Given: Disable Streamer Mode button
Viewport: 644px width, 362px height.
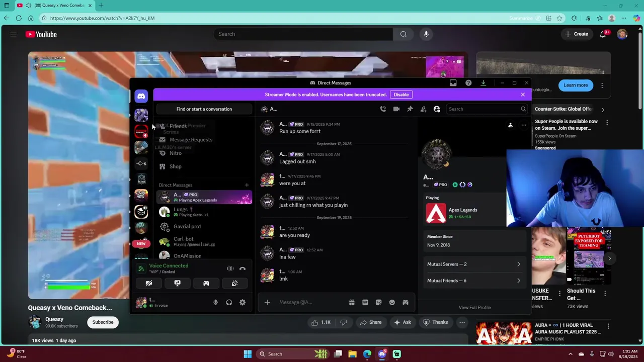Looking at the screenshot, I should pyautogui.click(x=401, y=95).
